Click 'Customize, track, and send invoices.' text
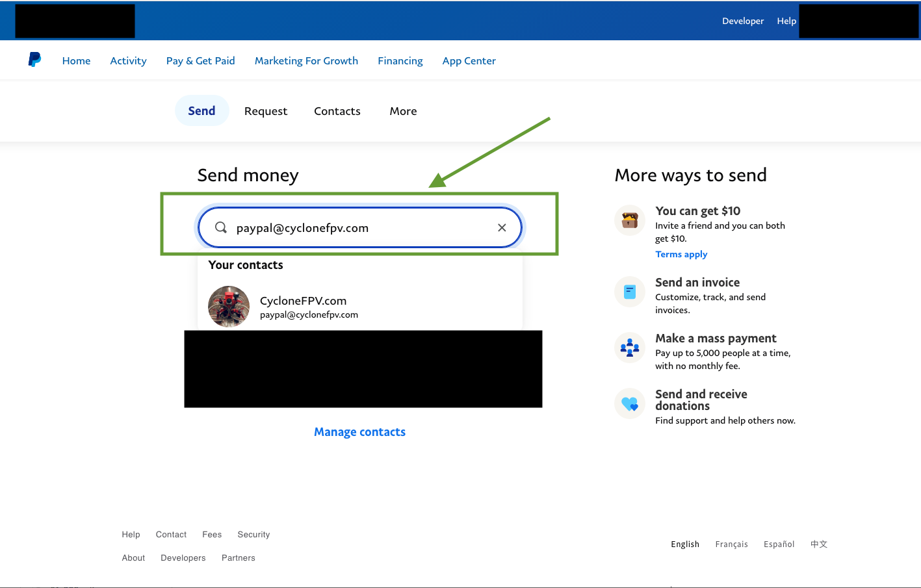Viewport: 921px width, 588px height. pos(710,303)
